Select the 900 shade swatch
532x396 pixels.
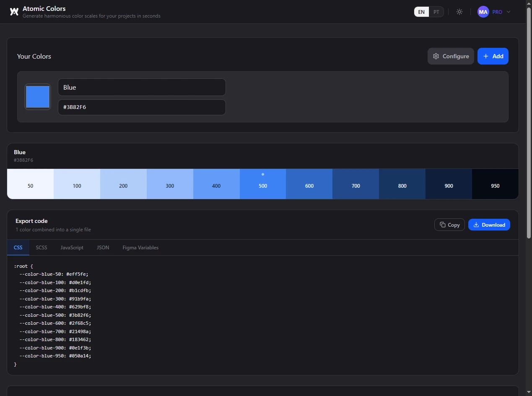point(449,184)
